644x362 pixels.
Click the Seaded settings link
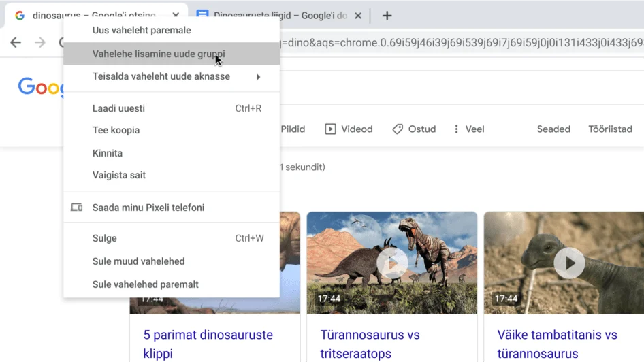pyautogui.click(x=553, y=129)
